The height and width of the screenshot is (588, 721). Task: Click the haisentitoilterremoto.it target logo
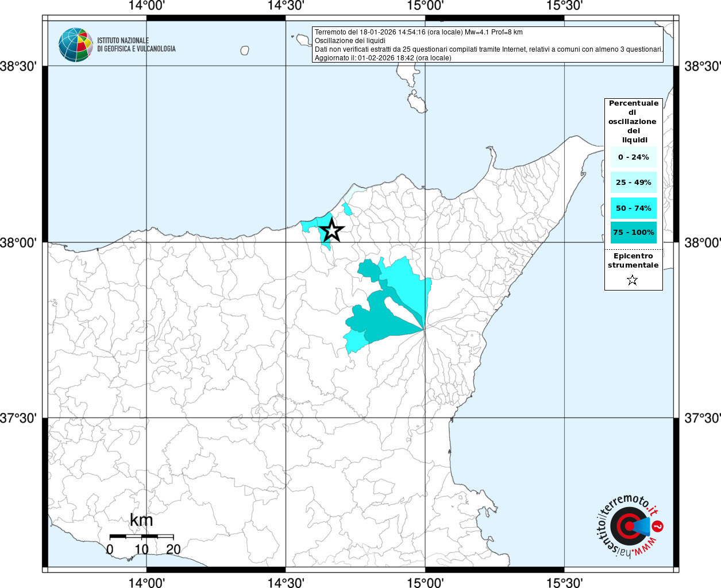tap(630, 525)
